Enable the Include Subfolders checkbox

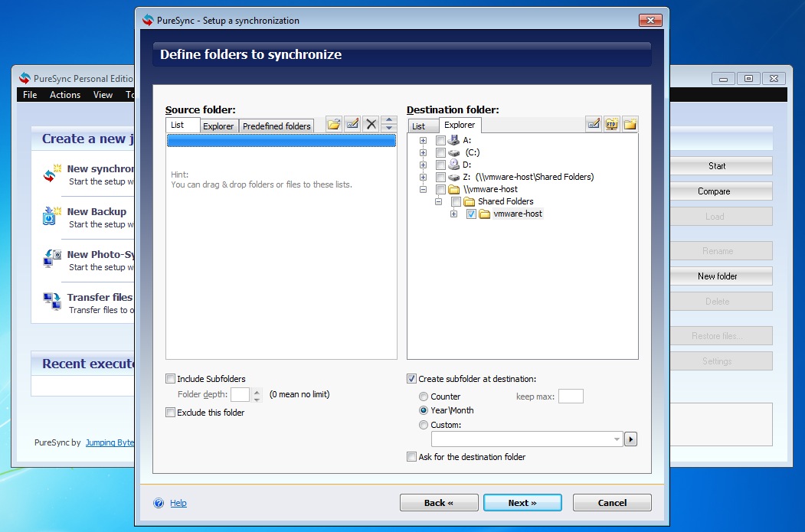[x=171, y=379]
